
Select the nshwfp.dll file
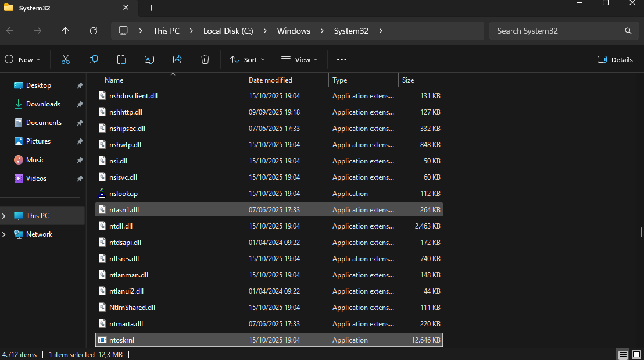click(269, 145)
